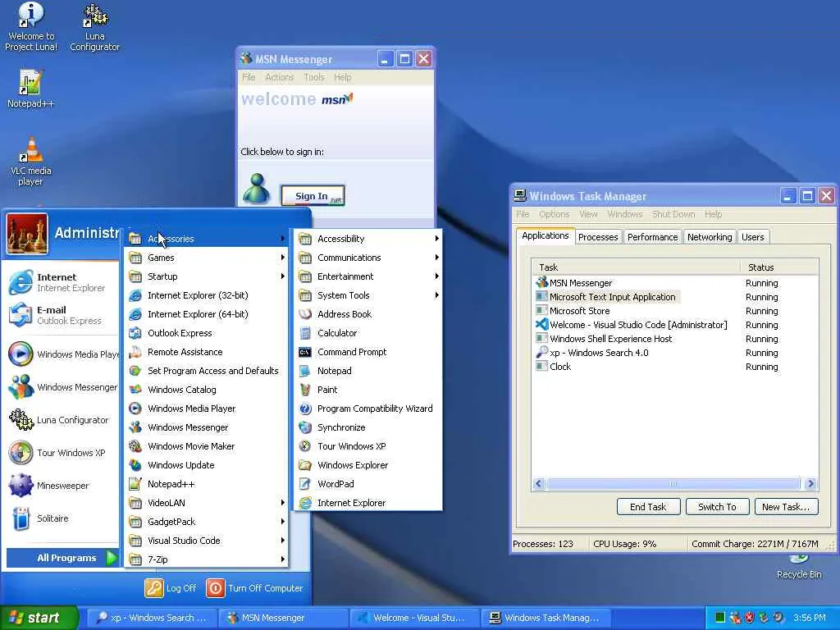Switch to xp - Windows Search taskbar button

(152, 618)
